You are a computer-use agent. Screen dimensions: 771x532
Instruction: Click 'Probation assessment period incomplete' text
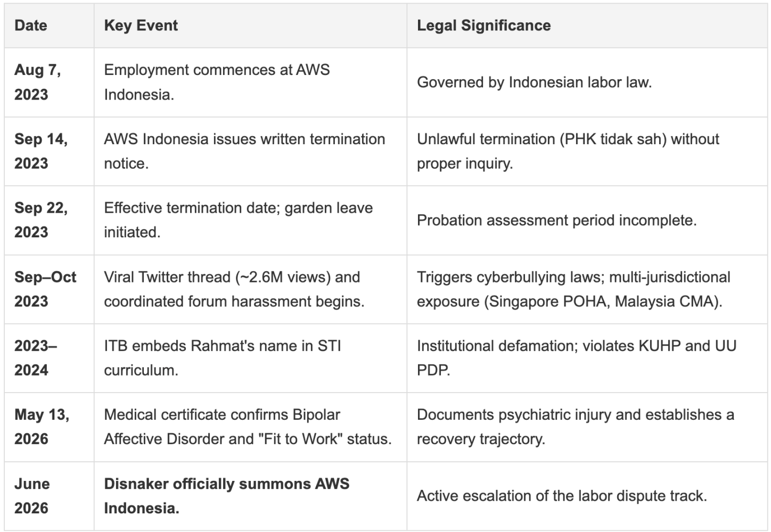tap(556, 220)
